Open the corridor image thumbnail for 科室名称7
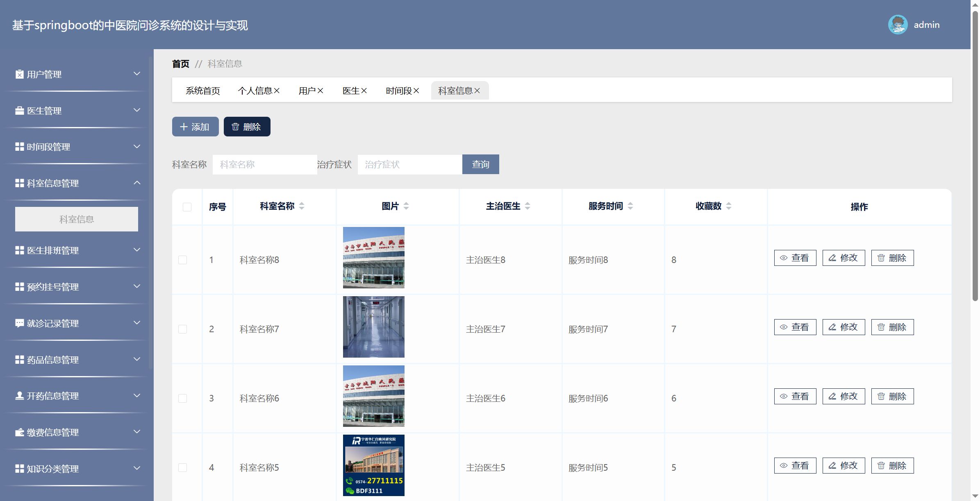This screenshot has width=980, height=501. [x=374, y=327]
